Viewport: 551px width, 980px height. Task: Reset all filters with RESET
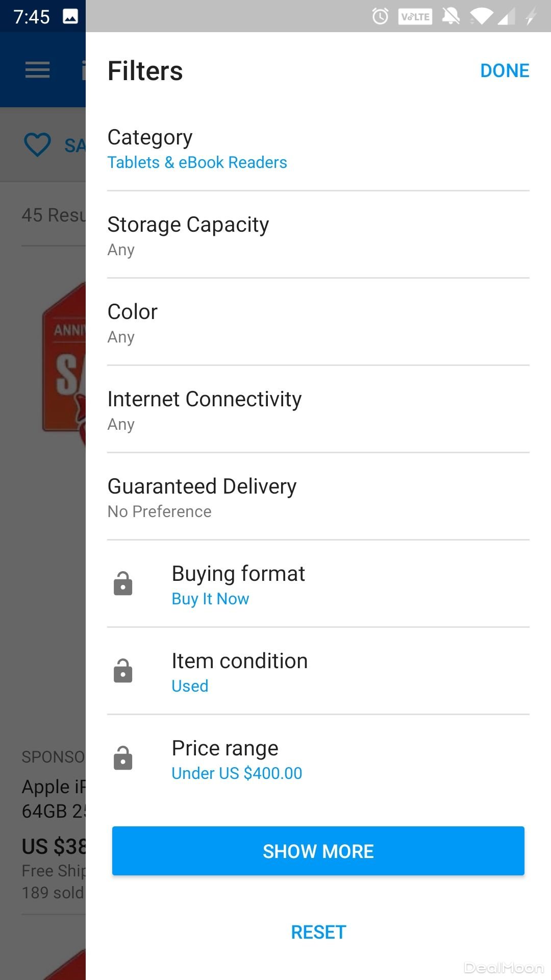click(318, 932)
